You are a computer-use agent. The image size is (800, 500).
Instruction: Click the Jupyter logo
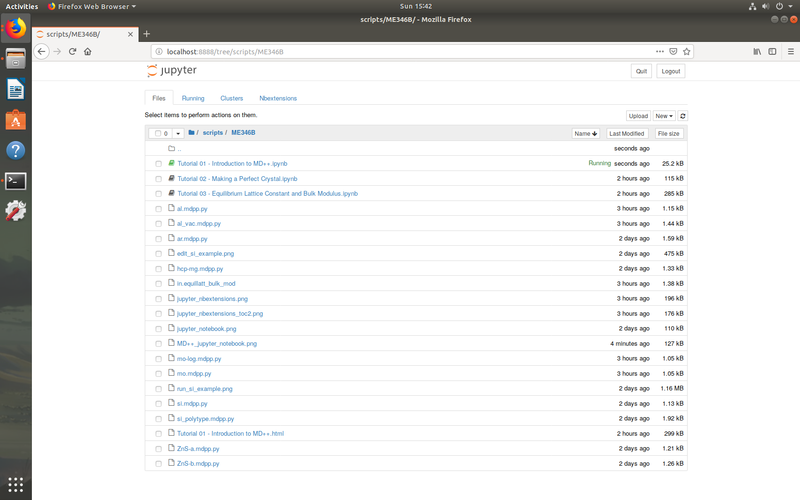pos(171,70)
